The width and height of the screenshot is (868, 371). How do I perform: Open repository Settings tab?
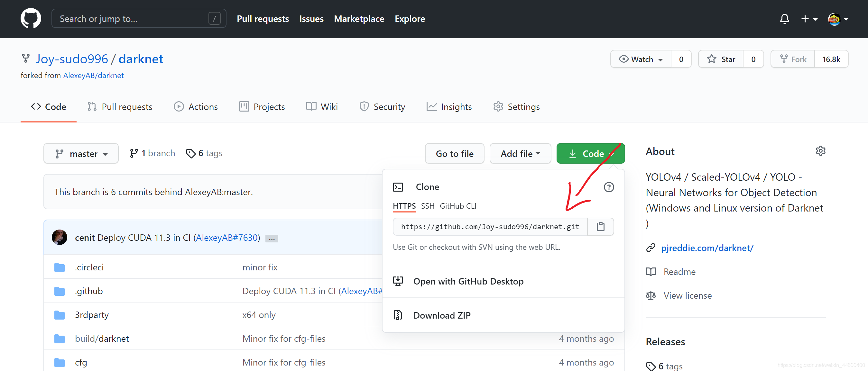(516, 107)
